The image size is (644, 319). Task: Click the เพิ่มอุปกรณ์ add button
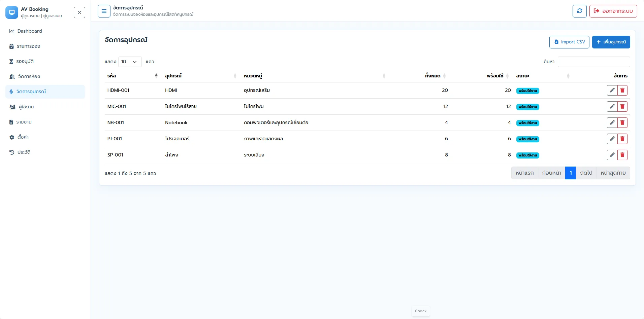[611, 42]
